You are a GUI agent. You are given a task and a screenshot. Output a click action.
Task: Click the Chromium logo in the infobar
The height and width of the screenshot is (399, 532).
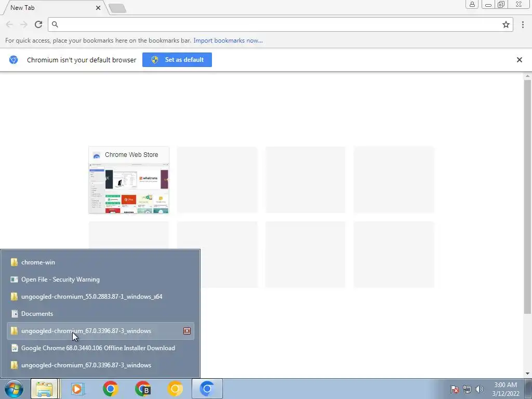(x=14, y=60)
